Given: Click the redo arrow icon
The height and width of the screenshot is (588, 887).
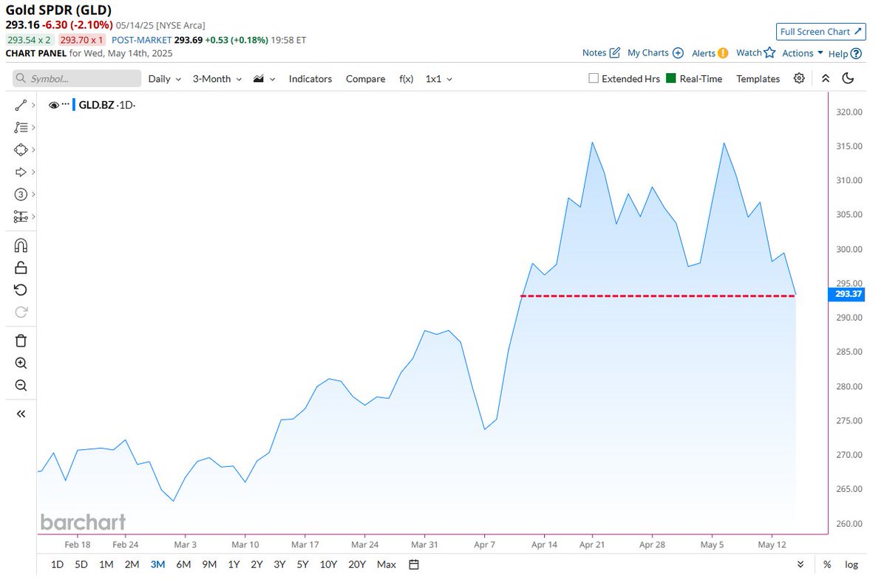Looking at the screenshot, I should pos(21,312).
